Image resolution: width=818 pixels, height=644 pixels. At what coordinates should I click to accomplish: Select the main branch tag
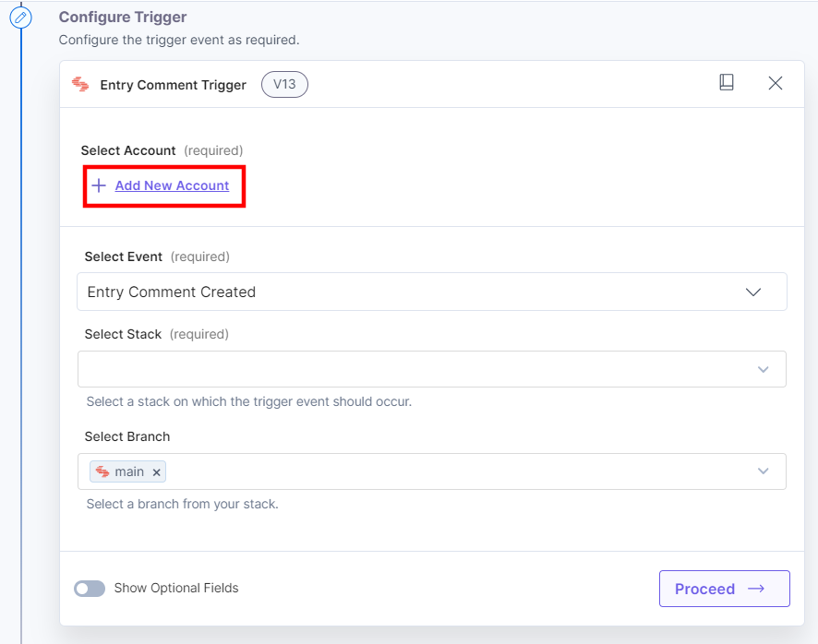pos(127,471)
